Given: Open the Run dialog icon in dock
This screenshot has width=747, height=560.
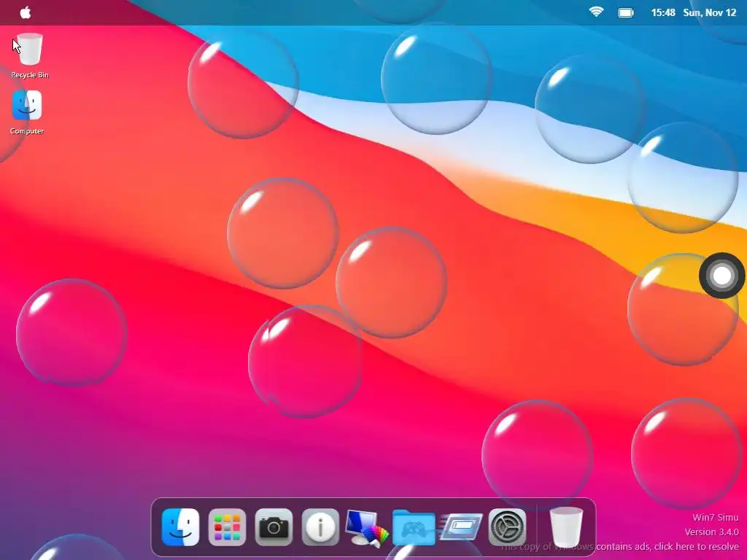Looking at the screenshot, I should click(461, 526).
